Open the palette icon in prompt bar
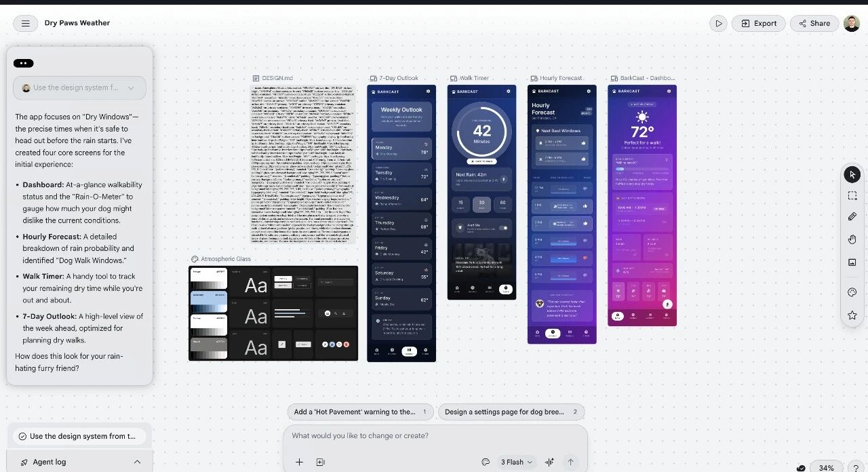 [486, 462]
